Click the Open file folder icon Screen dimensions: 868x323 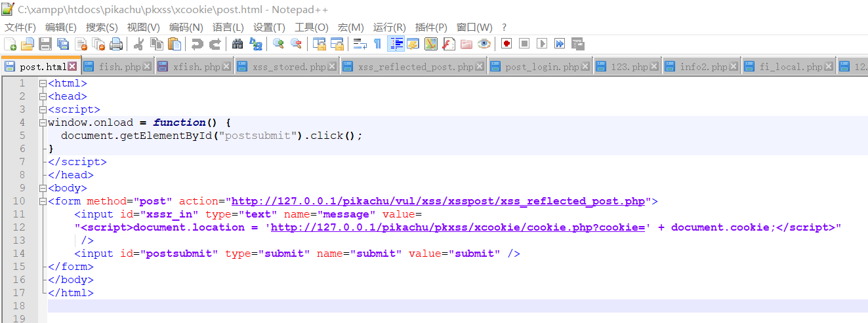point(28,44)
